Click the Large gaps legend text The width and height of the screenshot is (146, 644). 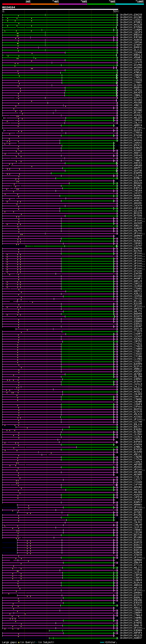[28, 642]
